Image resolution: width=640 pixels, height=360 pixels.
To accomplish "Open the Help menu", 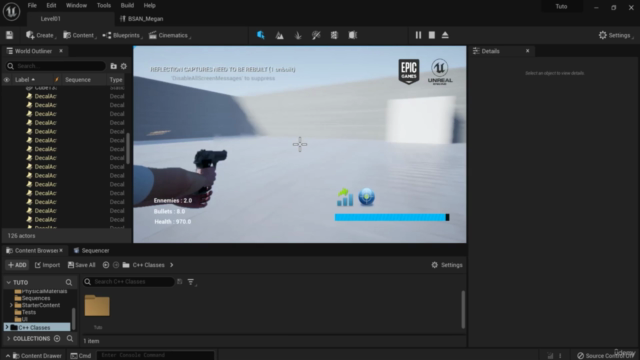I will pos(149,5).
